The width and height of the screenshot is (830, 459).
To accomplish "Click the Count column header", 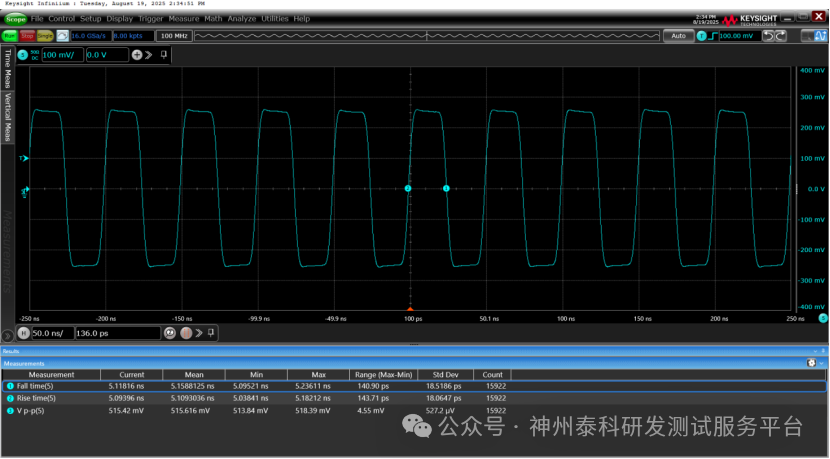I will click(492, 375).
